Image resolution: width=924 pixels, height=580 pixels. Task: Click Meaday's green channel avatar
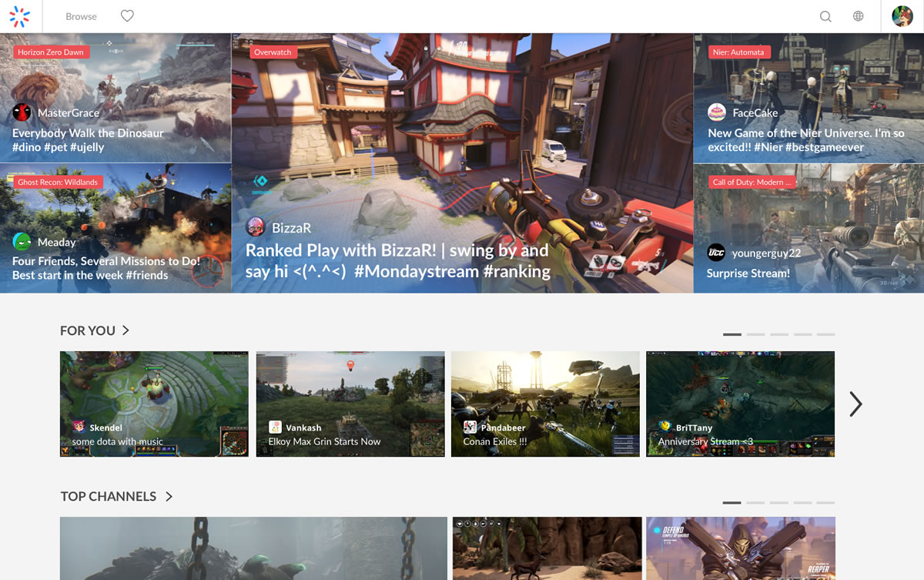pyautogui.click(x=22, y=242)
